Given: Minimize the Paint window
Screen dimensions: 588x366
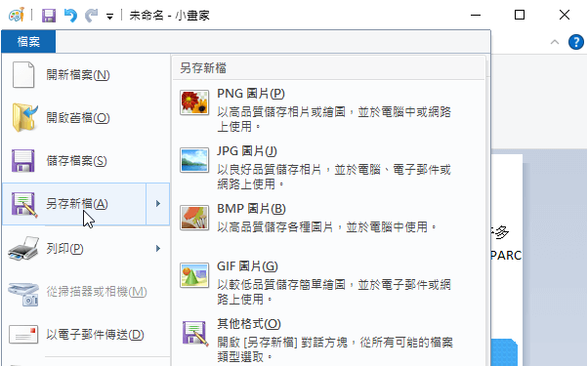Looking at the screenshot, I should 476,15.
